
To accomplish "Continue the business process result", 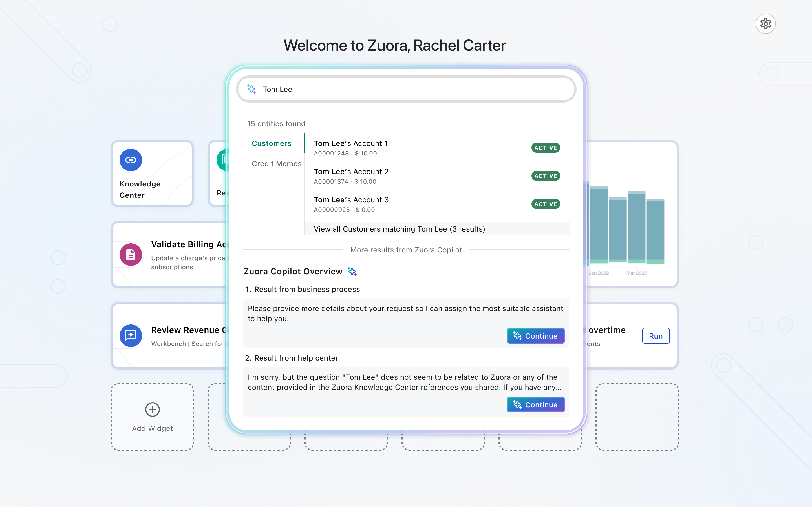I will (535, 336).
